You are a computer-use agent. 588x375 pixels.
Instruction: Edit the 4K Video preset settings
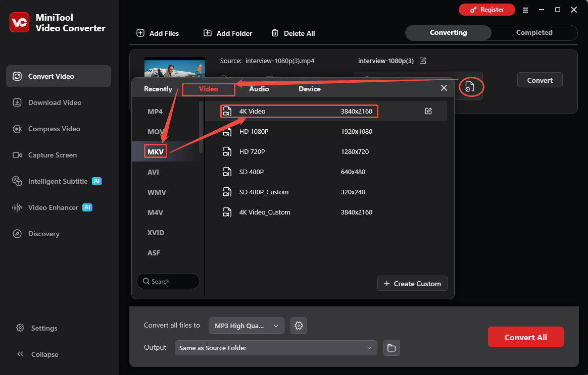[428, 111]
